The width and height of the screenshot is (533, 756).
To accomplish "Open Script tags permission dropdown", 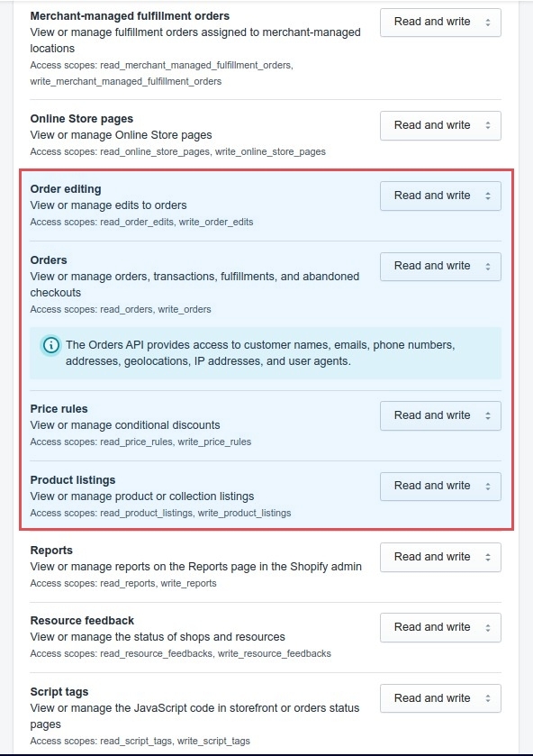I will point(440,698).
